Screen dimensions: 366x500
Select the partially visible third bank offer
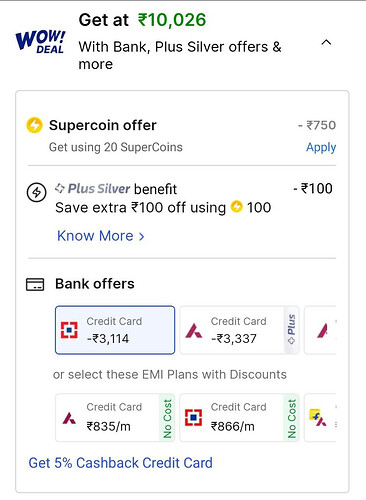click(320, 330)
